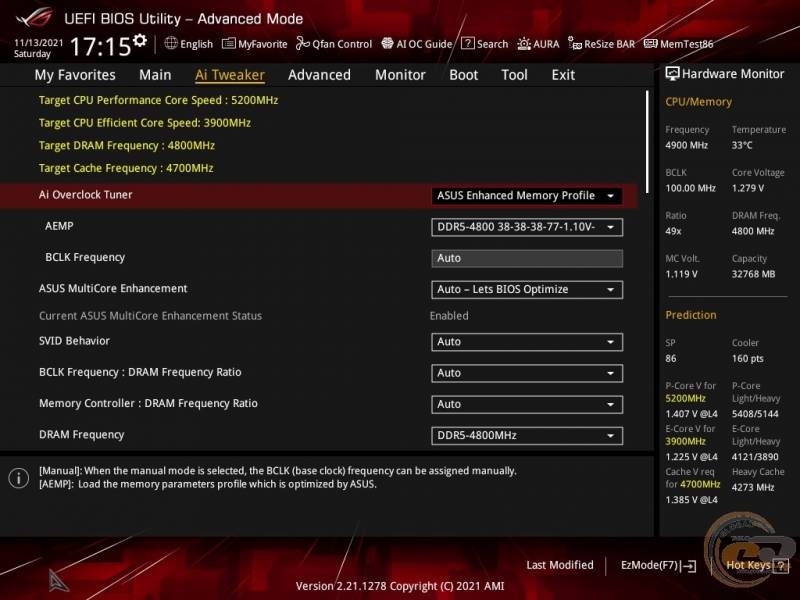Click the Last Modified button
800x600 pixels.
coord(560,565)
